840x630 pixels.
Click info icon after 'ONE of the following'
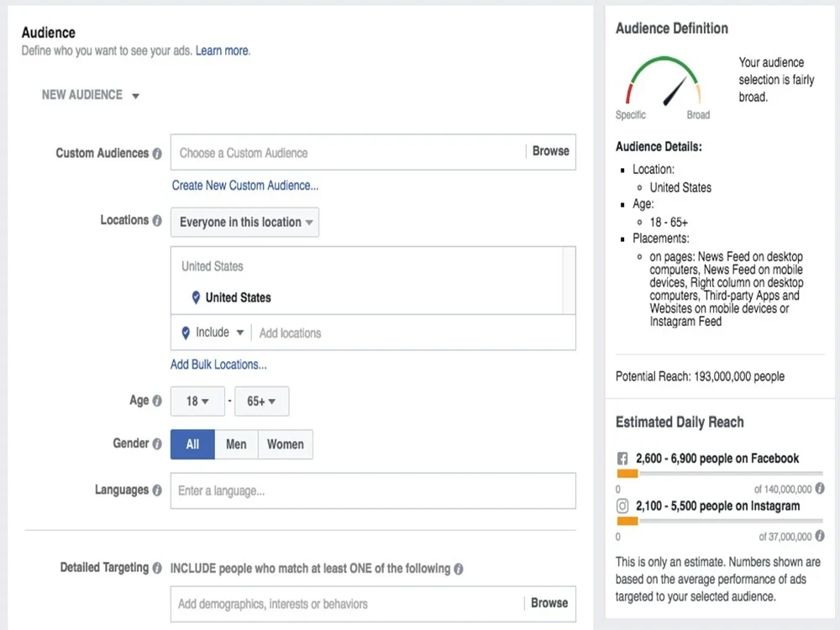tap(459, 569)
